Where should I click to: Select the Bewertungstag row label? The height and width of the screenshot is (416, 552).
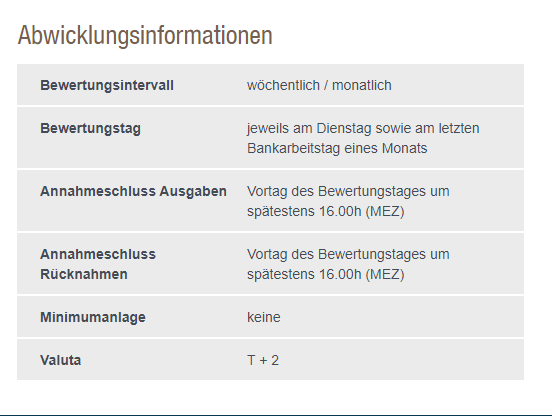[90, 128]
